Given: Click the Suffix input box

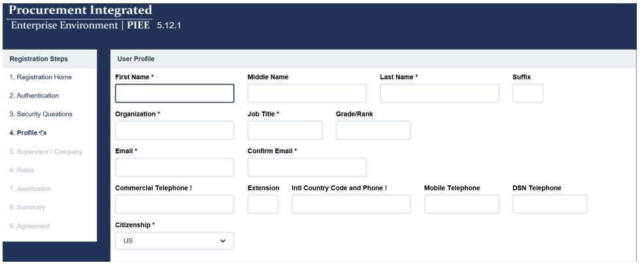Looking at the screenshot, I should tap(528, 94).
